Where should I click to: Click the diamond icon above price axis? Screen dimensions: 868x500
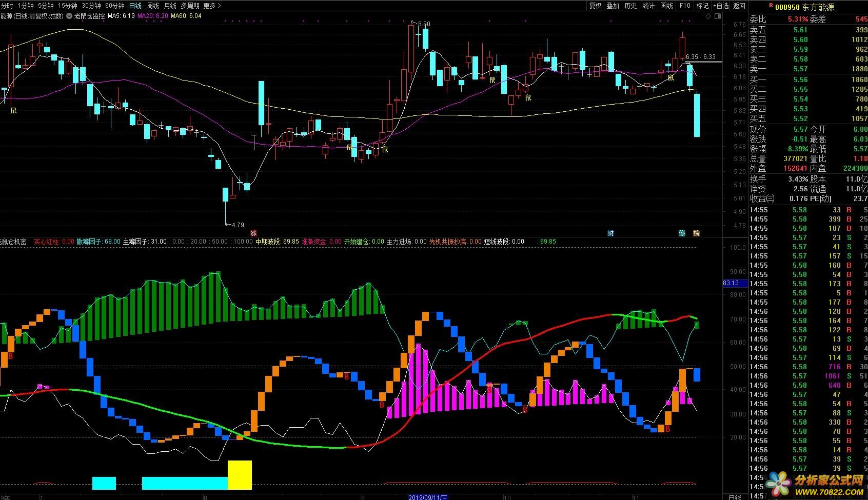point(708,16)
